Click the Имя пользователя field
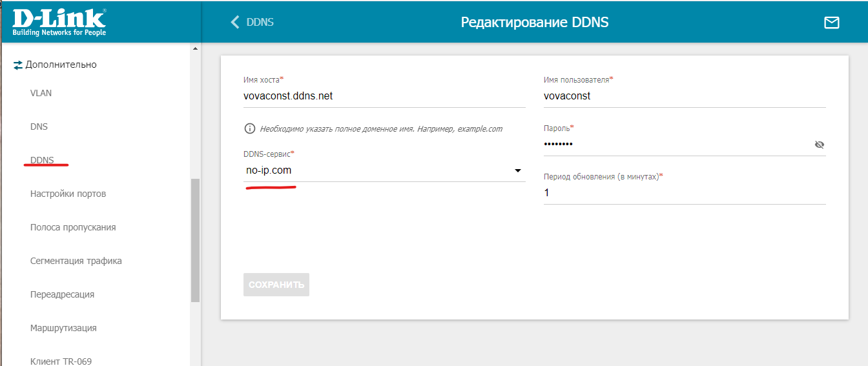The height and width of the screenshot is (366, 868). tap(684, 96)
